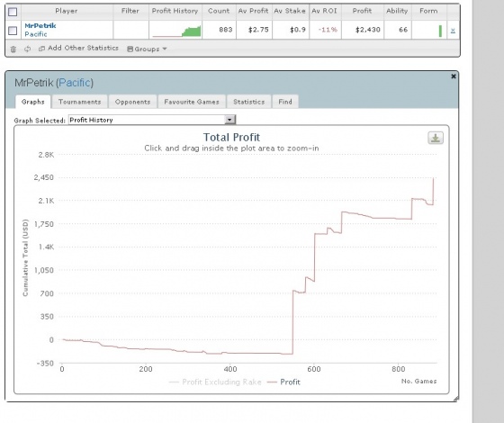Open the Graph Selected dropdown arrow
The height and width of the screenshot is (423, 504).
pyautogui.click(x=229, y=120)
